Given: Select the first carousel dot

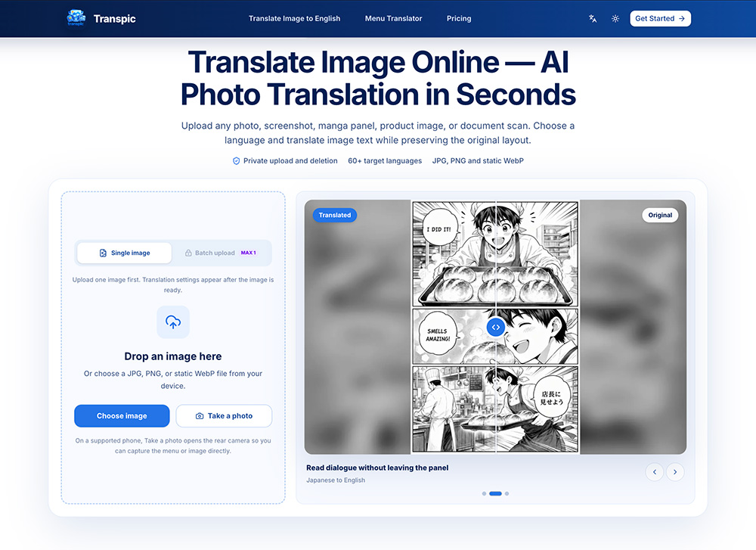Looking at the screenshot, I should click(484, 493).
